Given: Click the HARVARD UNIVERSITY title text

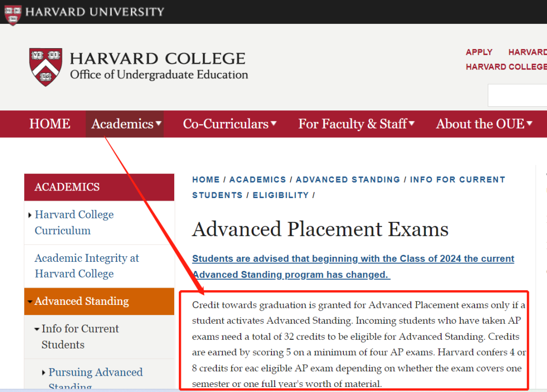Looking at the screenshot, I should click(95, 12).
